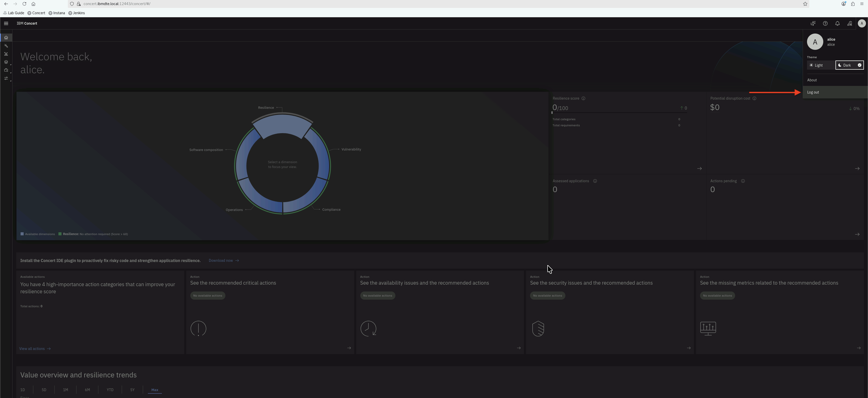Open the magic wand sidebar icon

pyautogui.click(x=6, y=45)
